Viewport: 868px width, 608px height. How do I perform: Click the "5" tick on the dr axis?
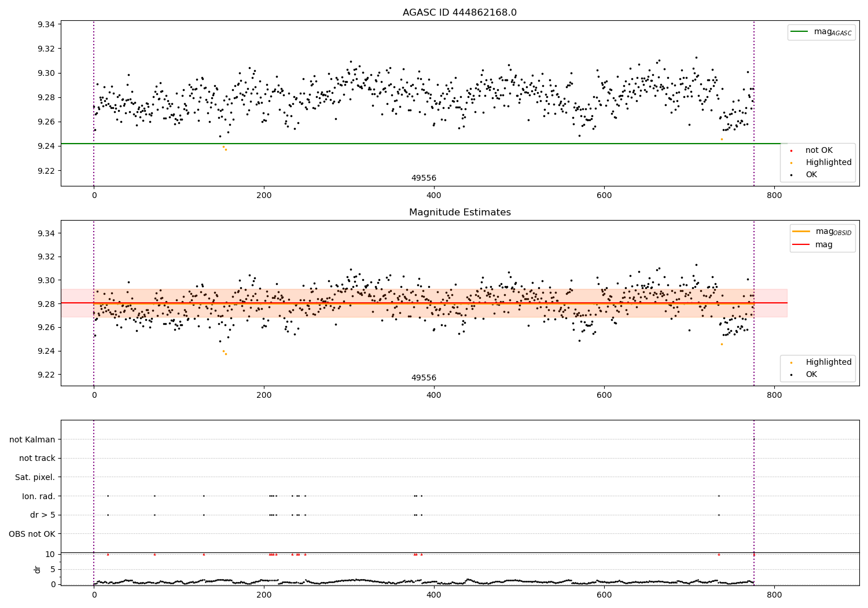tap(53, 569)
